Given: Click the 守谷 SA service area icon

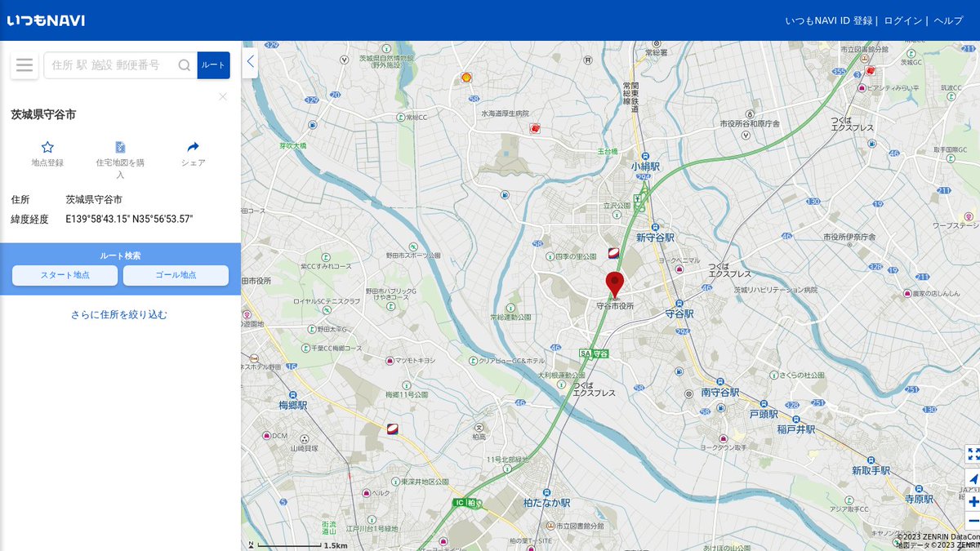Looking at the screenshot, I should [594, 353].
